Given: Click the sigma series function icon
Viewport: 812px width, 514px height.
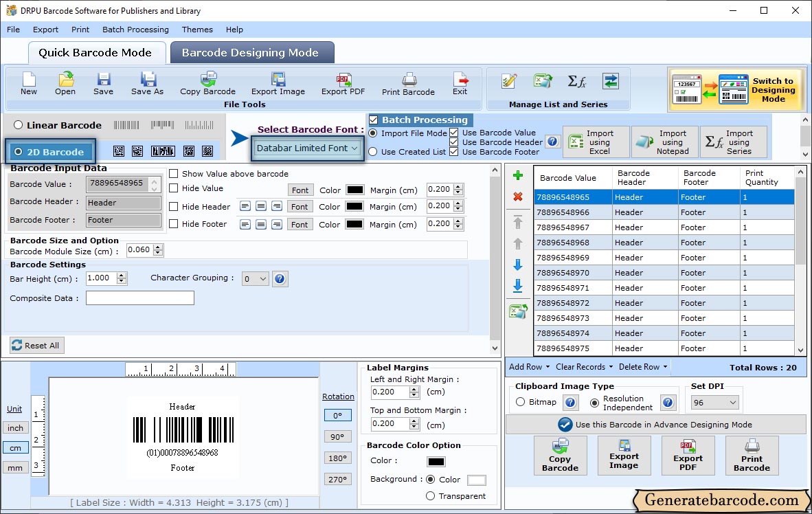Looking at the screenshot, I should tap(576, 81).
